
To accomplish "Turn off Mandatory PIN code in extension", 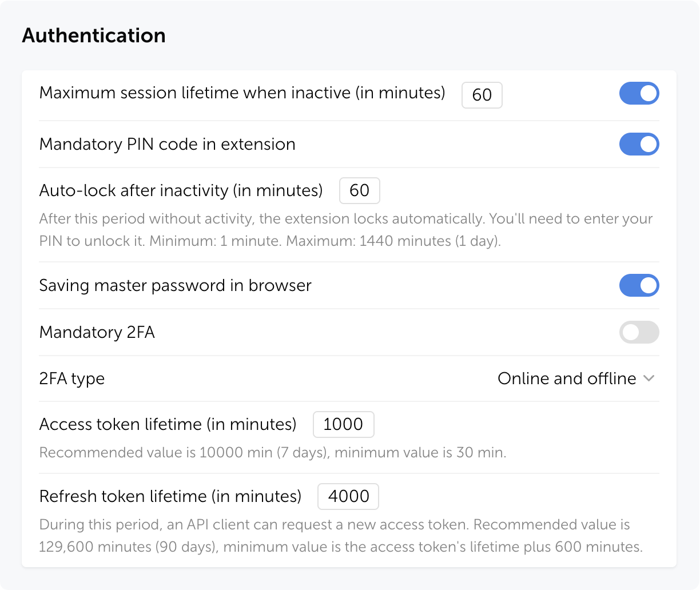I will (639, 144).
